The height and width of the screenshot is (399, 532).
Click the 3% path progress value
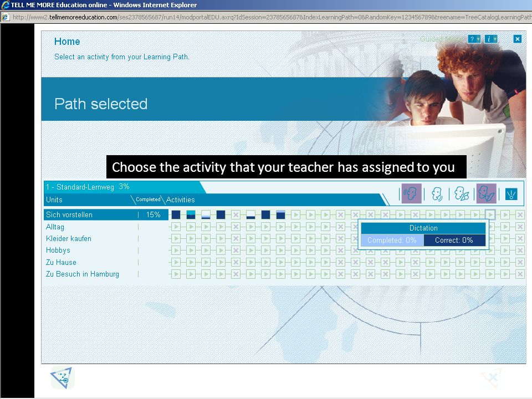124,187
